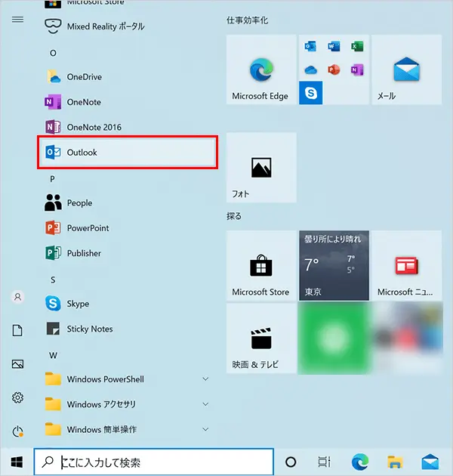Click the small Word icon in Office folder tile

[x=334, y=46]
